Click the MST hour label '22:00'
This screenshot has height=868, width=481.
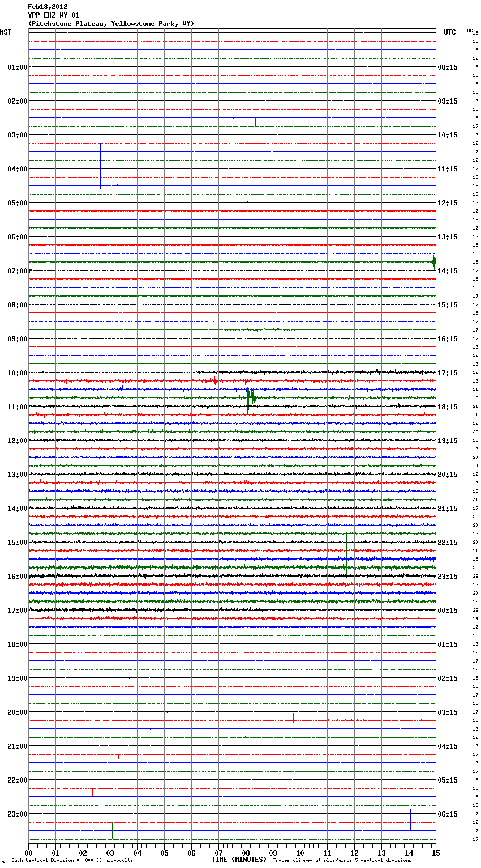(18, 780)
